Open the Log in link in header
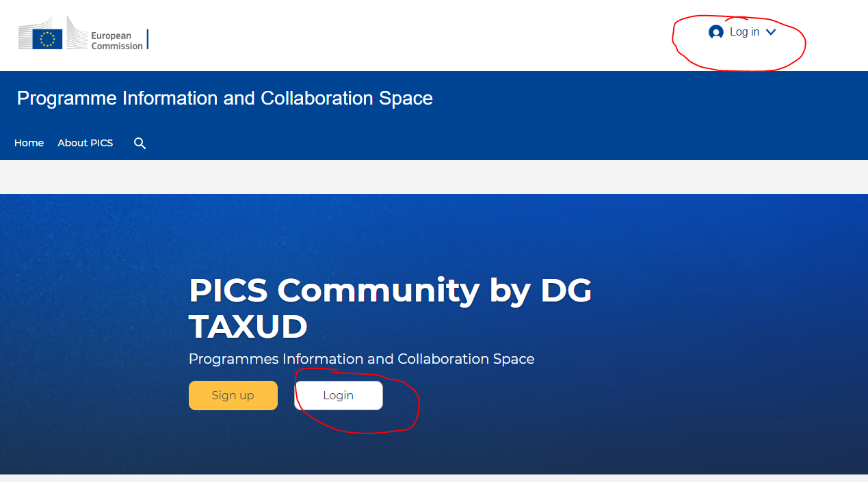 coord(744,32)
